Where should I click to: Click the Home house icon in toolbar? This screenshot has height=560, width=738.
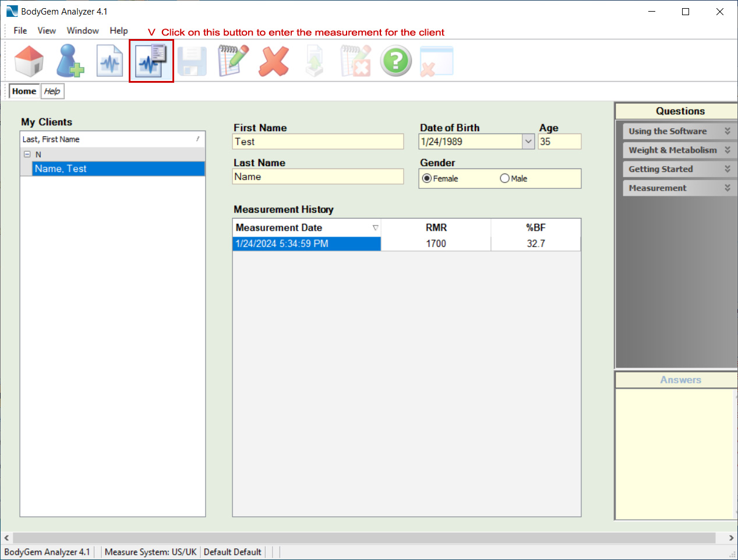(29, 61)
